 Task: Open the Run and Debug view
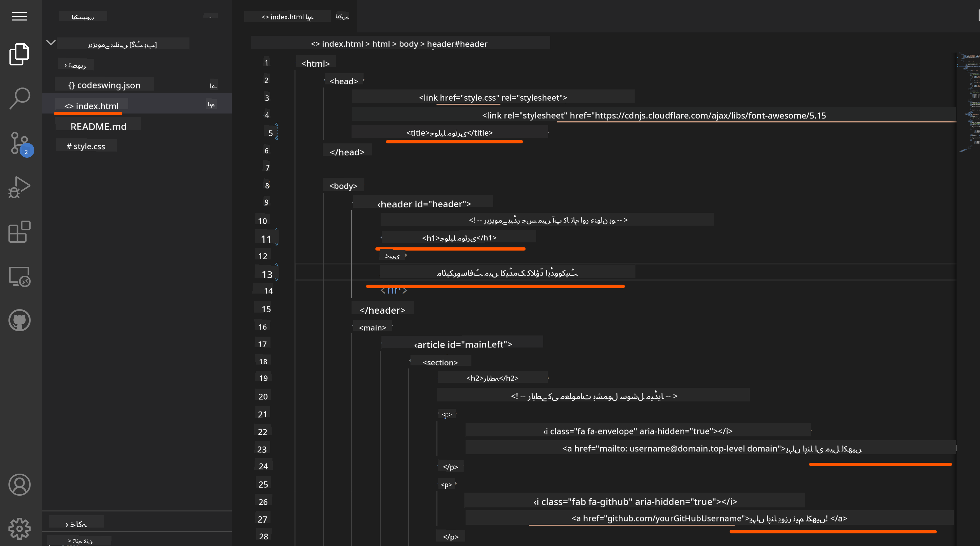pos(19,187)
